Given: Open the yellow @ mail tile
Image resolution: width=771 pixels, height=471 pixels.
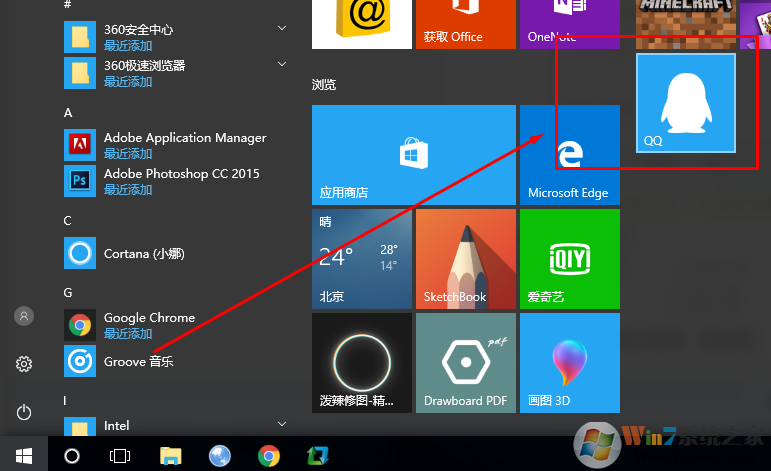Looking at the screenshot, I should pos(362,25).
